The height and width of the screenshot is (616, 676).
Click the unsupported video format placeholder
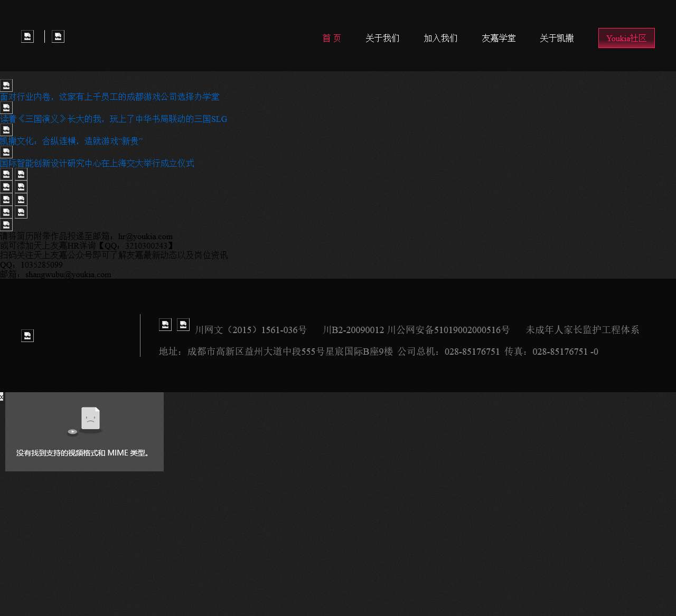click(x=84, y=432)
